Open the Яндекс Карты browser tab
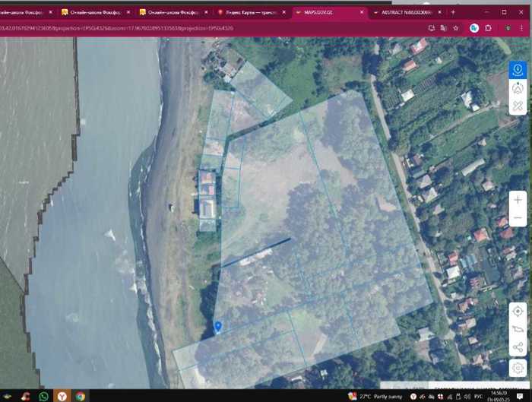The width and height of the screenshot is (532, 402). point(251,12)
